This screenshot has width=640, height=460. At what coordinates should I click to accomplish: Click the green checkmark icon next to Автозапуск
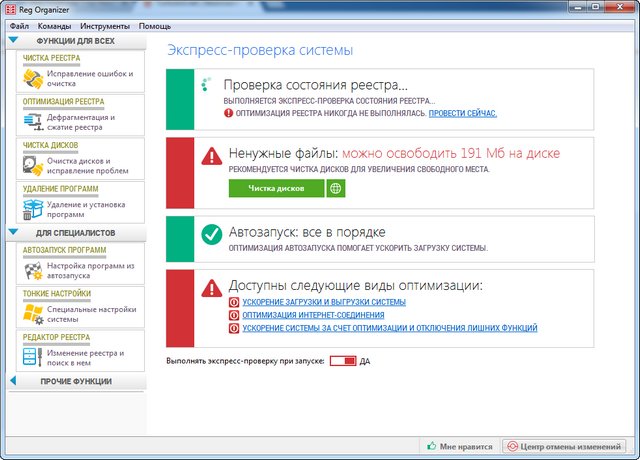point(212,234)
